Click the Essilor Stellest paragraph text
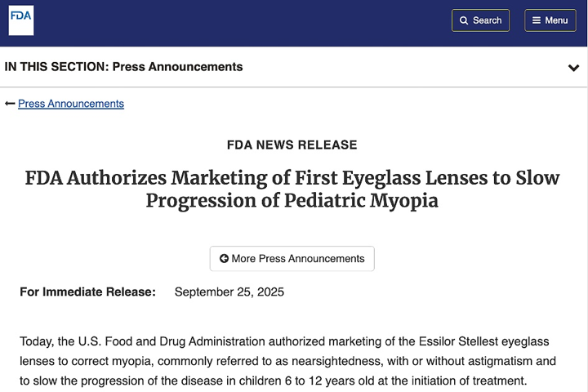 point(288,361)
